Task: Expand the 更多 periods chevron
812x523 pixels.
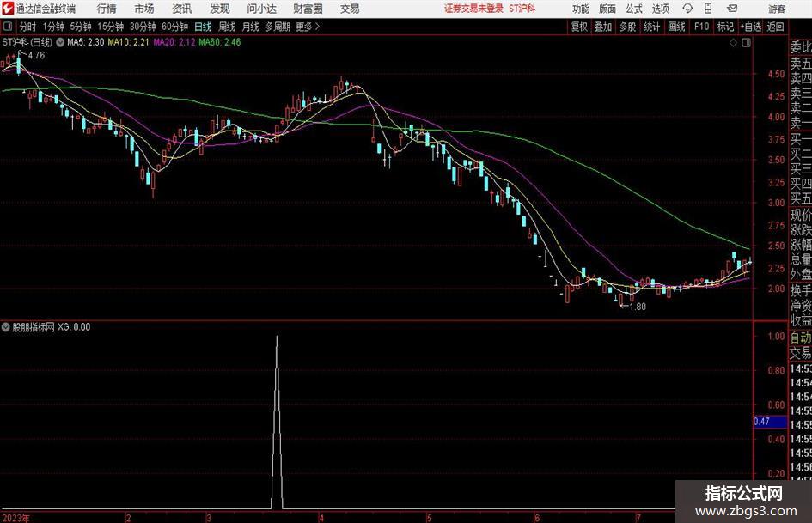Action: pyautogui.click(x=318, y=27)
